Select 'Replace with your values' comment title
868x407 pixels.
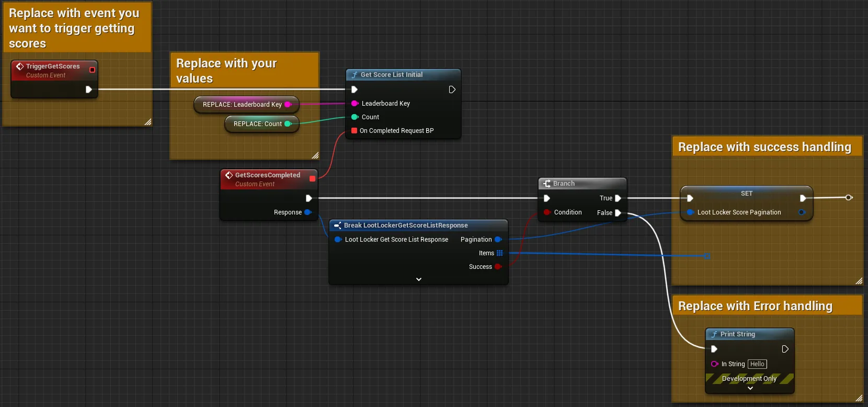click(226, 71)
